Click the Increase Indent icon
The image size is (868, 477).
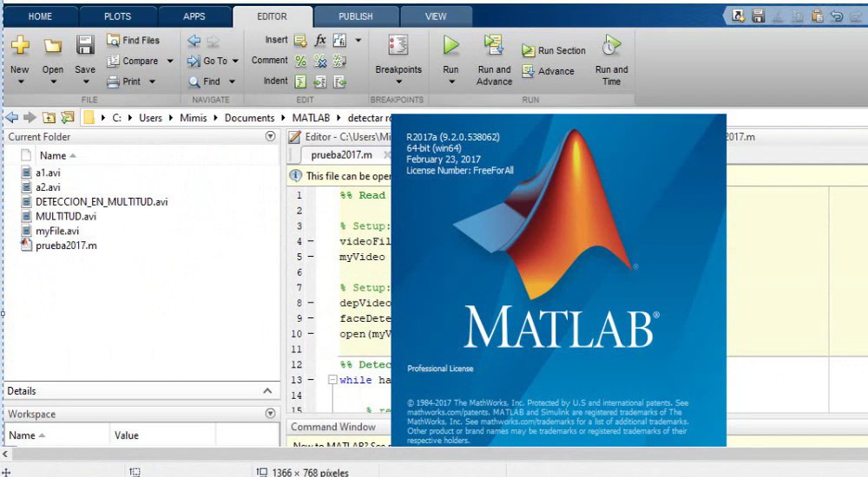(x=320, y=82)
